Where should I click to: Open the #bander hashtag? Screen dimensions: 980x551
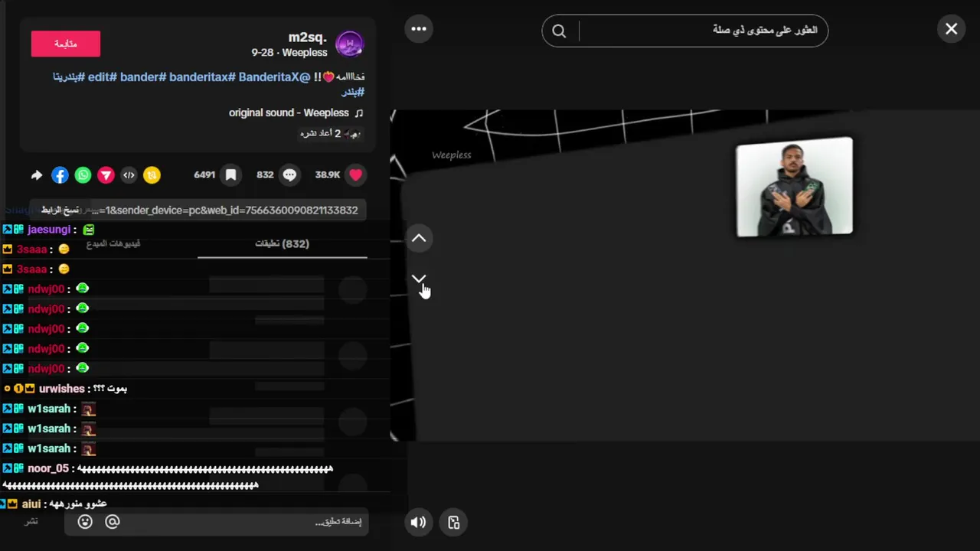click(143, 77)
